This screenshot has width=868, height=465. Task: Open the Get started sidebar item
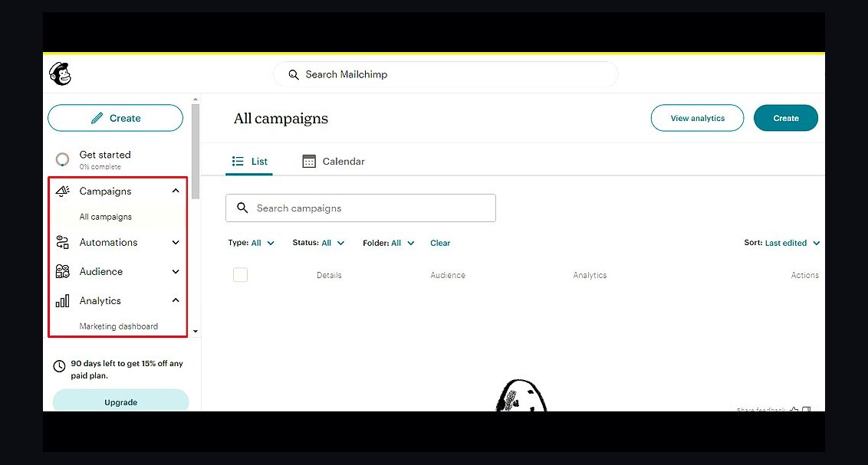pyautogui.click(x=105, y=159)
